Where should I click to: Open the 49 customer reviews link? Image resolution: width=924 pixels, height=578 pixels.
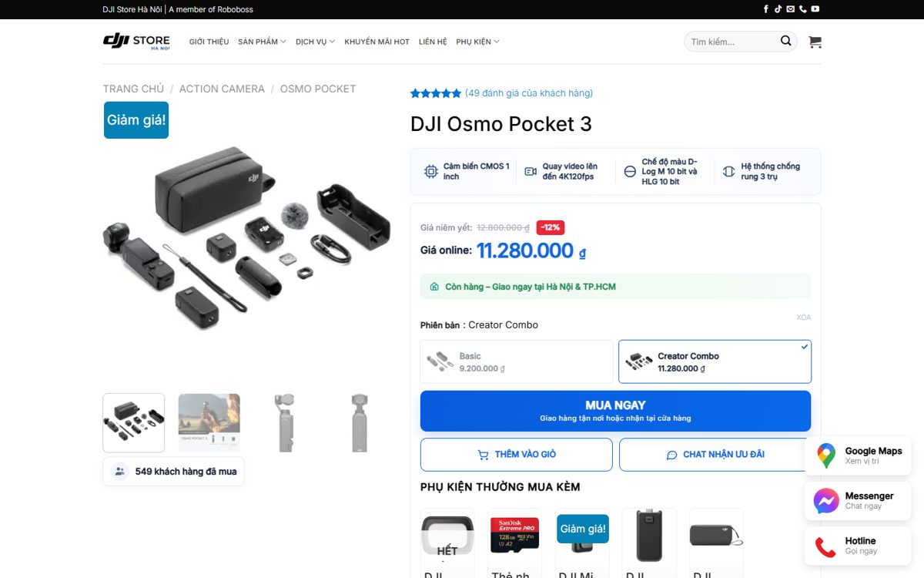click(x=529, y=93)
